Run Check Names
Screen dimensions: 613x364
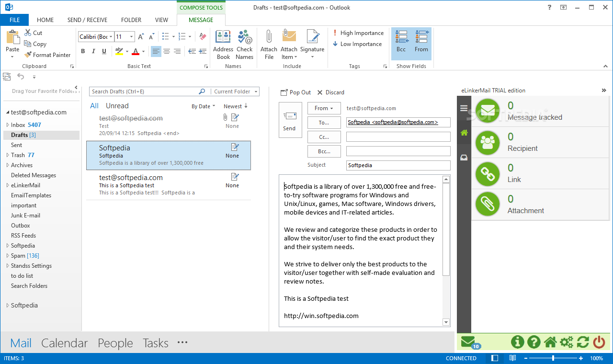pos(244,45)
